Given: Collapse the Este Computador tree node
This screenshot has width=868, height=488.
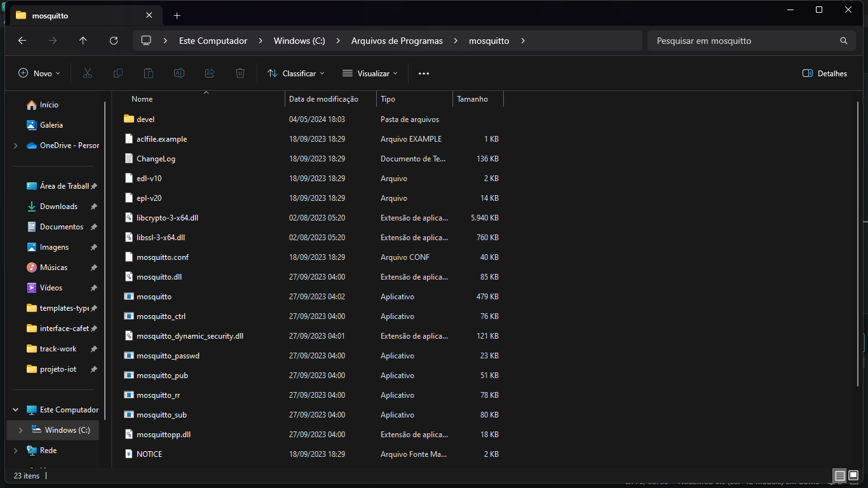Looking at the screenshot, I should click(16, 410).
